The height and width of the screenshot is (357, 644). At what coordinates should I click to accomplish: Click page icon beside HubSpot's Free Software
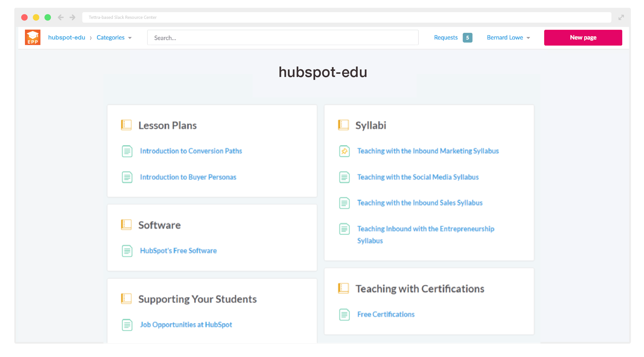[127, 251]
